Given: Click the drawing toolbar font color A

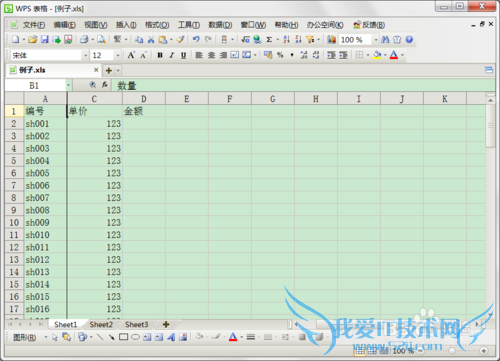Looking at the screenshot, I should [233, 337].
